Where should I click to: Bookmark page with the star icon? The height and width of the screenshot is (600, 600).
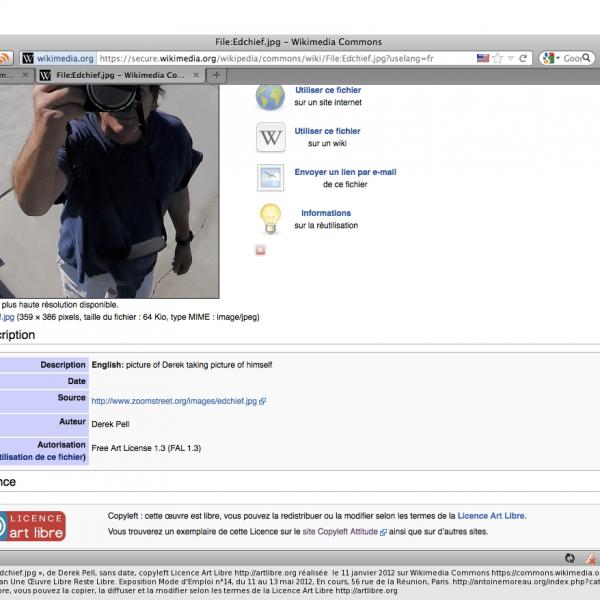497,58
